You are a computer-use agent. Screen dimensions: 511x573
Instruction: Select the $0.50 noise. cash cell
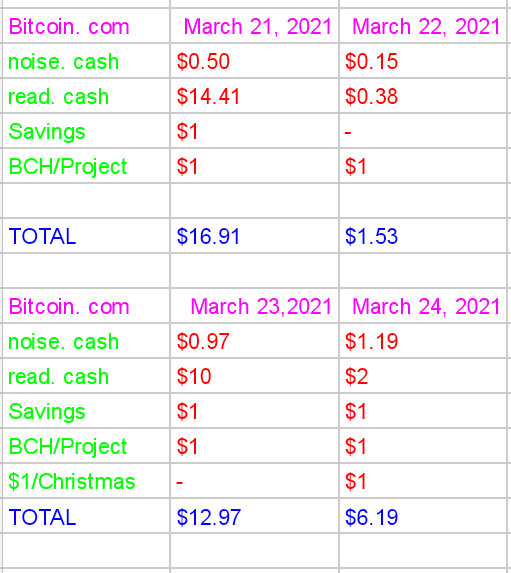click(254, 61)
